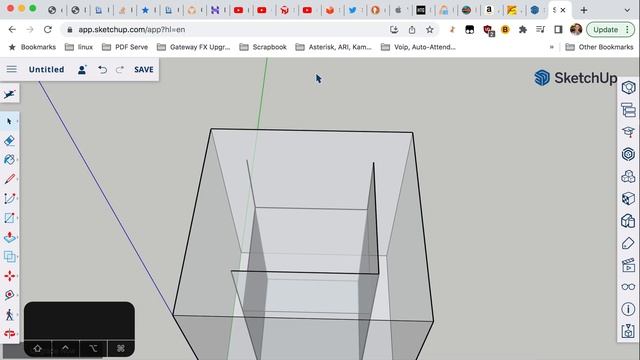The width and height of the screenshot is (640, 360).
Task: Expand the tab search chevron
Action: (x=627, y=10)
